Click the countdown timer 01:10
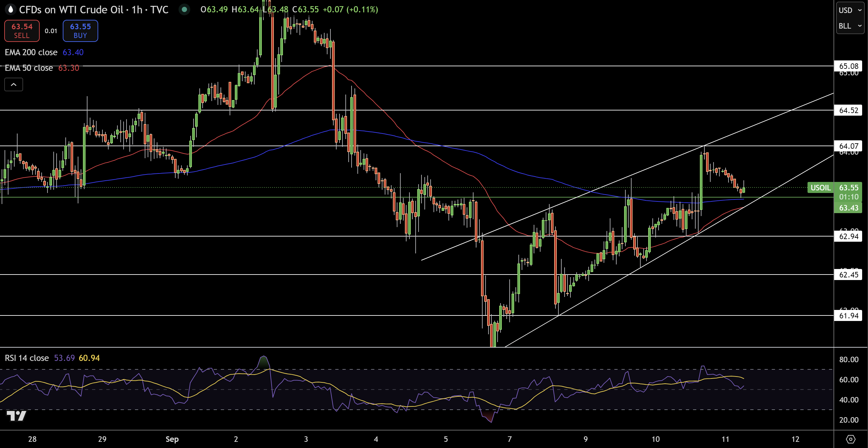The height and width of the screenshot is (448, 868). tap(848, 197)
